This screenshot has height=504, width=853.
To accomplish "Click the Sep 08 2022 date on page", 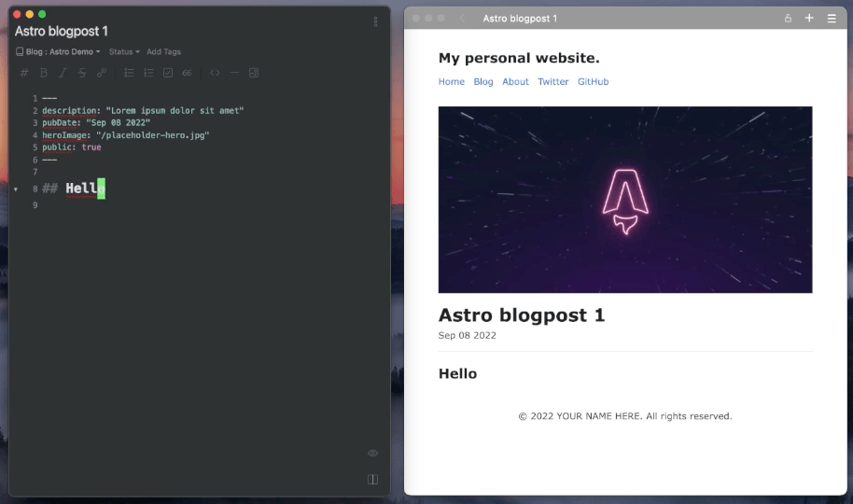I will pos(468,335).
